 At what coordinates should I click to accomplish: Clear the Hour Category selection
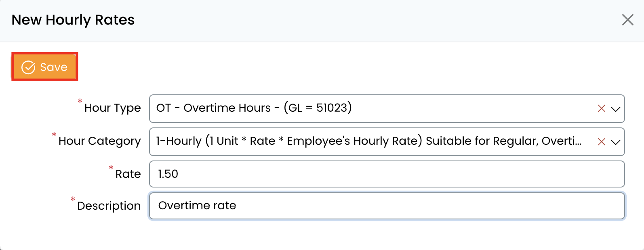[601, 142]
